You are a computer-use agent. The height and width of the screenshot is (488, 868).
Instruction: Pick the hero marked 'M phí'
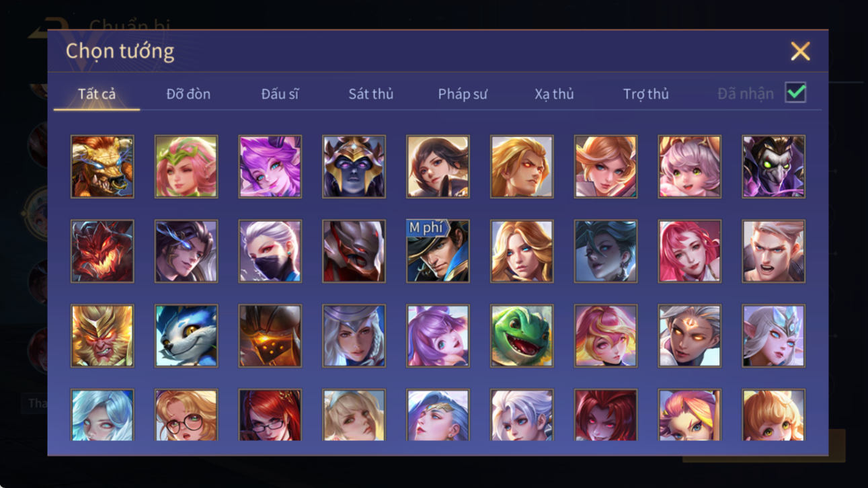[x=438, y=251]
